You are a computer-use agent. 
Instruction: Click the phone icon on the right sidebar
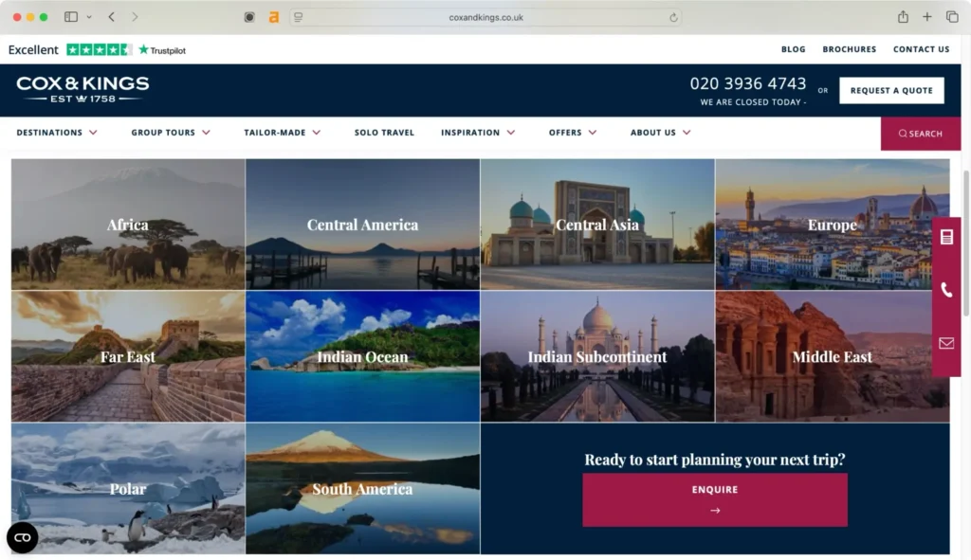[945, 291]
